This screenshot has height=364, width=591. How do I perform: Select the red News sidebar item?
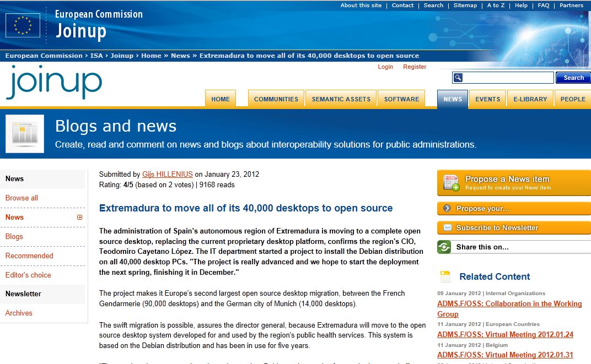pyautogui.click(x=14, y=217)
